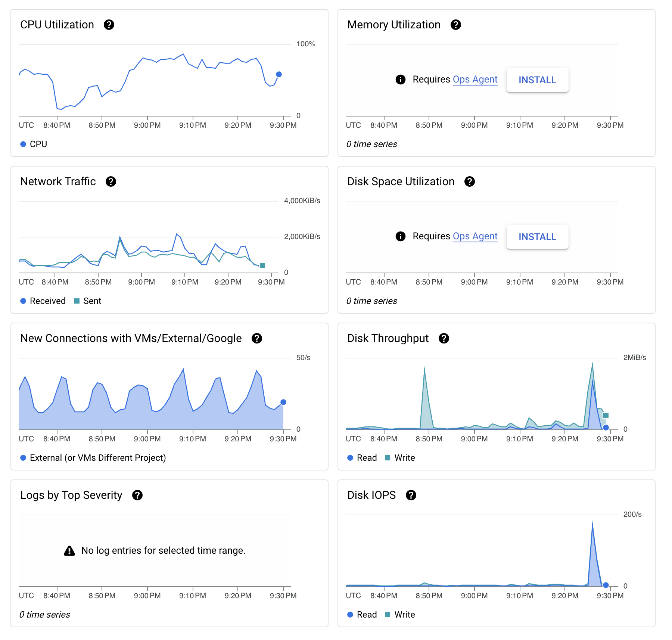
Task: Open help icon beside Disk Space Utilization
Action: point(469,181)
